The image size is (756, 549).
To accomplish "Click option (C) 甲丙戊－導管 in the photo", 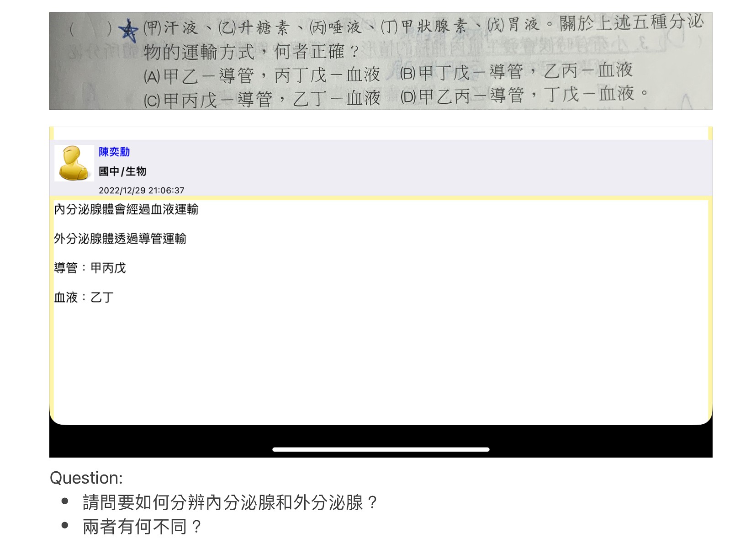I will [x=208, y=99].
